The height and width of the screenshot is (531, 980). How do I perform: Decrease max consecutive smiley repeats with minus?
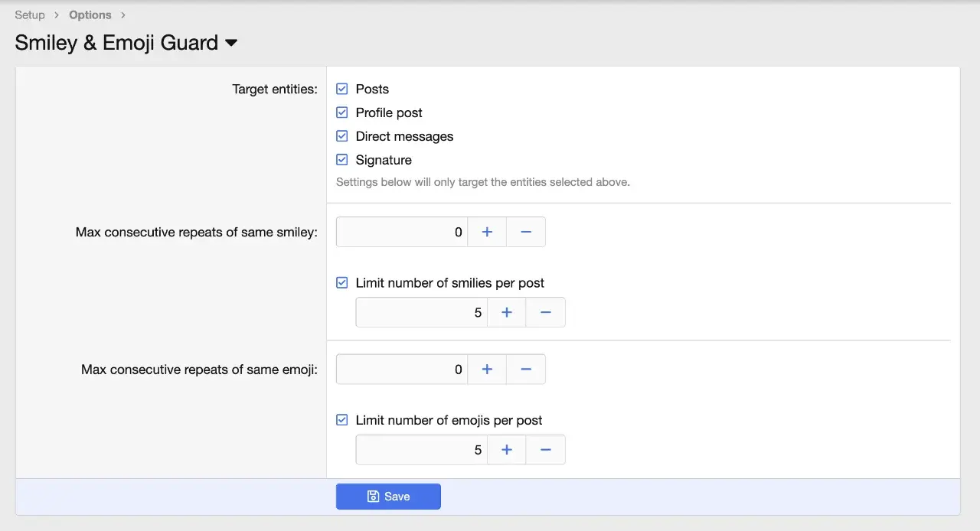point(526,232)
